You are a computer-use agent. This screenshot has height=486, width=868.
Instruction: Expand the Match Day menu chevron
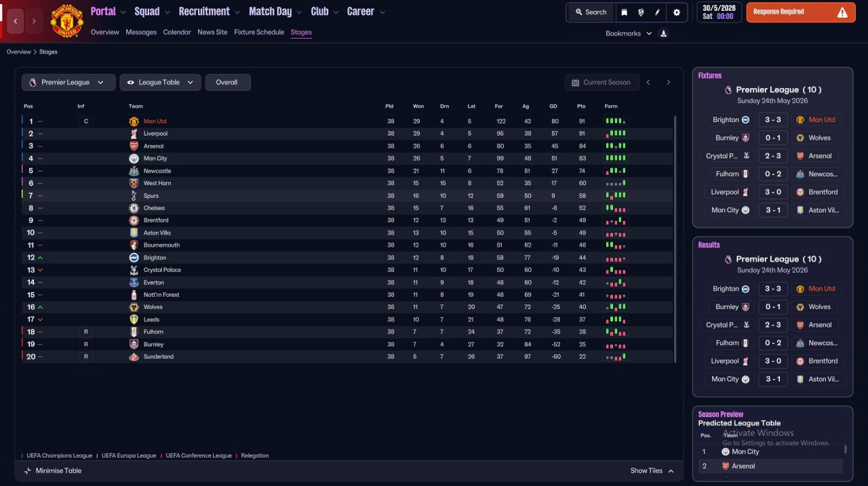coord(299,12)
